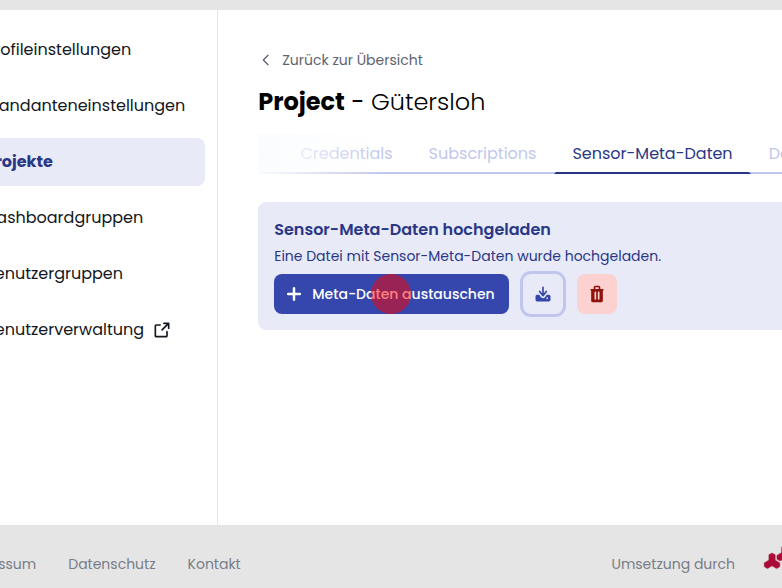Image resolution: width=782 pixels, height=588 pixels.
Task: Select Projekte in the sidebar
Action: coord(28,162)
